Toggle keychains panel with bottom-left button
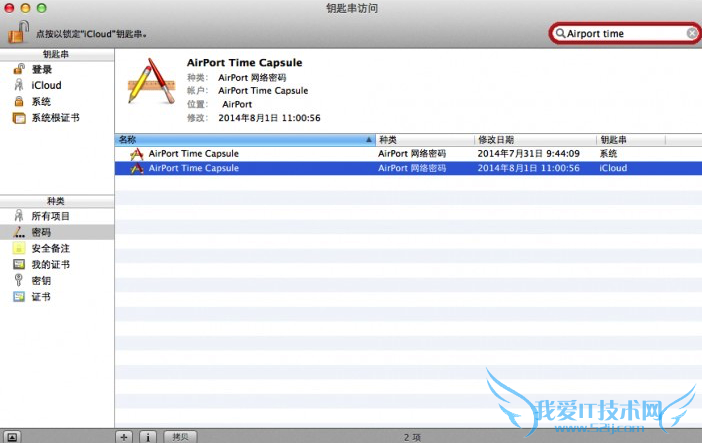The width and height of the screenshot is (702, 443). [12, 437]
